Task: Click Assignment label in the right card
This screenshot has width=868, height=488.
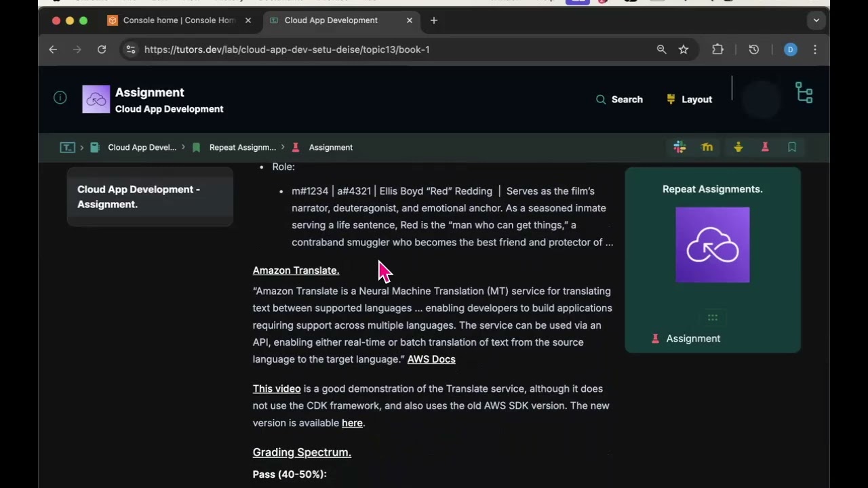Action: tap(693, 338)
